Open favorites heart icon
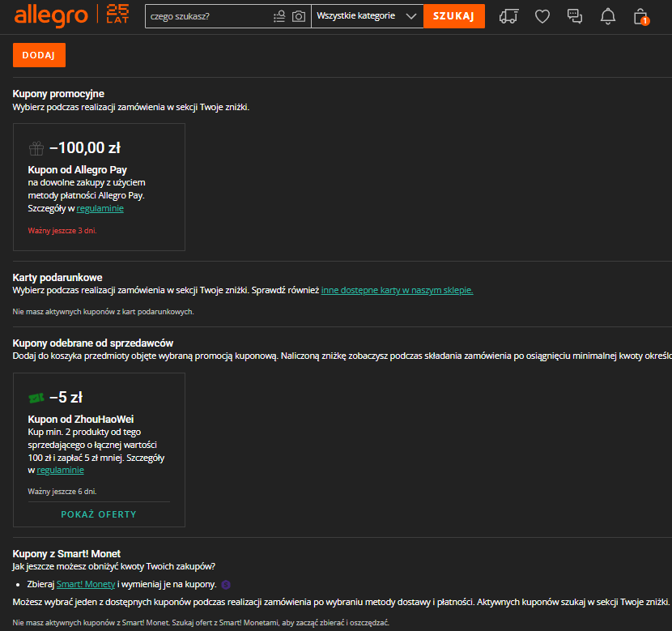672x631 pixels. pos(542,16)
